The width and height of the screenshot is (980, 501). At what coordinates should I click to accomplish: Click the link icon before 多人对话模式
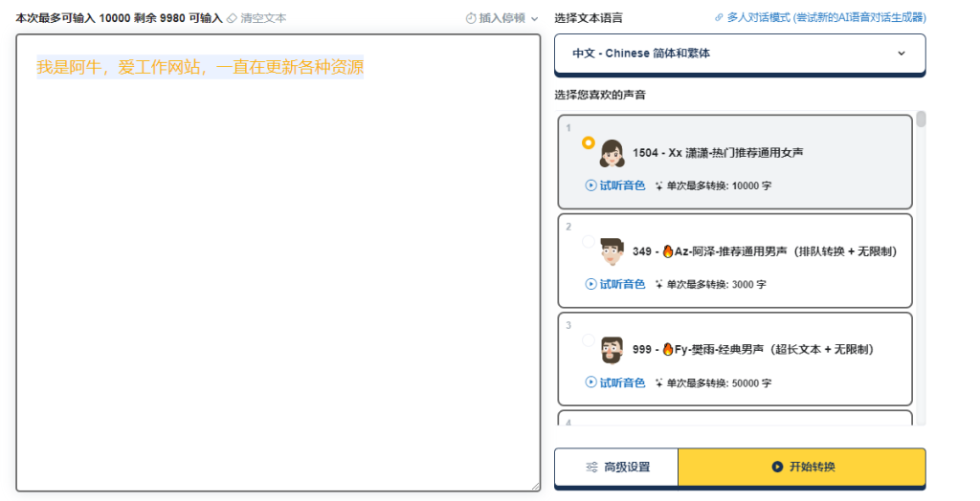click(719, 18)
